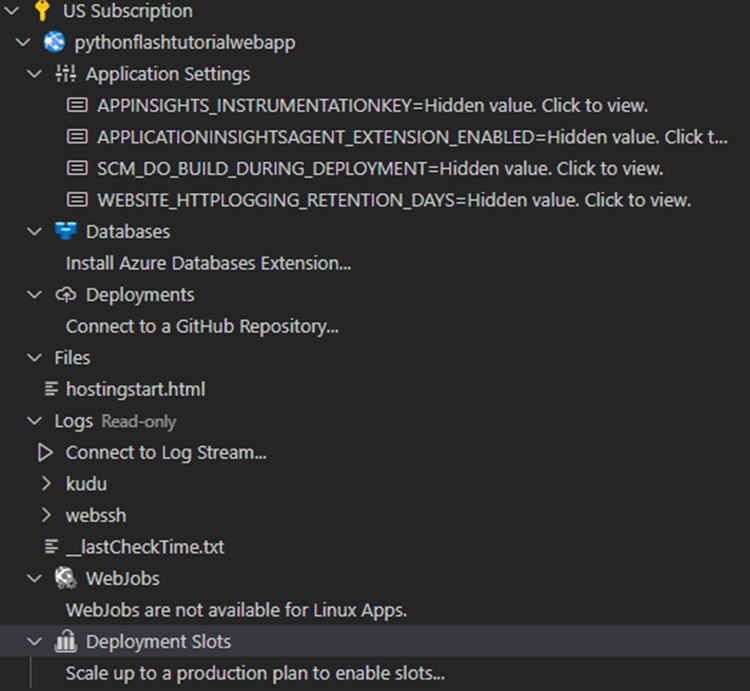Reveal the APPLICATIONINSIGHTSAGENT_EXTENSION_ENABLED hidden value
Image resolution: width=750 pixels, height=691 pixels.
pyautogui.click(x=412, y=137)
